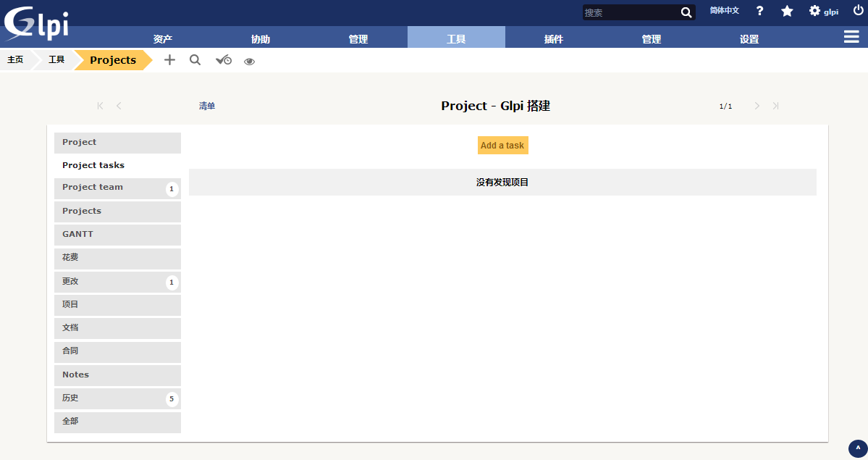Viewport: 868px width, 460px height.
Task: Open the 管理 menu next to 设置
Action: pos(652,39)
